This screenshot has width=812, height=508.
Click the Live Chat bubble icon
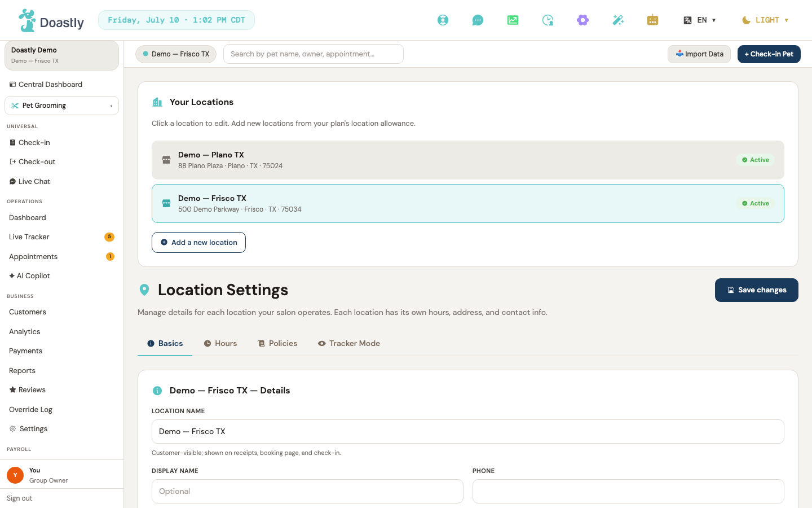pyautogui.click(x=12, y=182)
